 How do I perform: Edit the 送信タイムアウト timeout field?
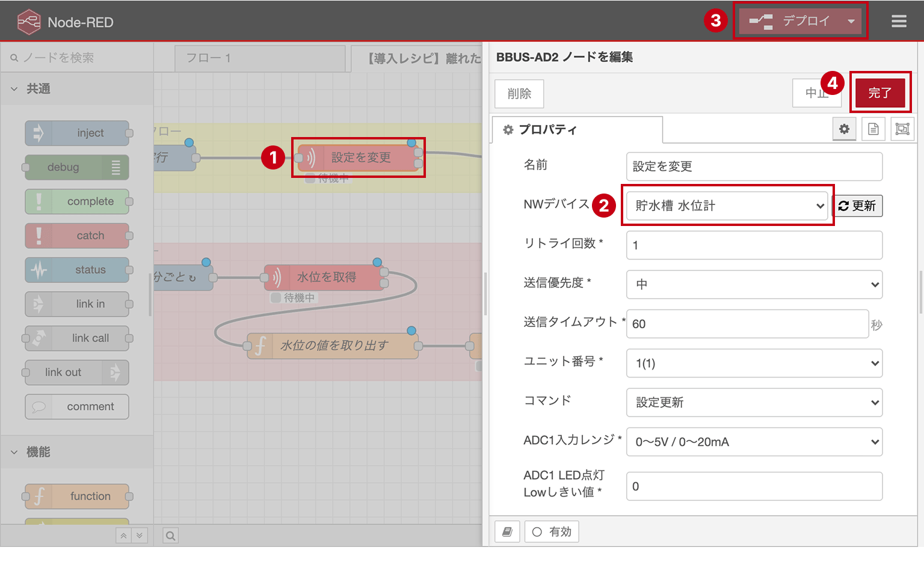point(748,324)
